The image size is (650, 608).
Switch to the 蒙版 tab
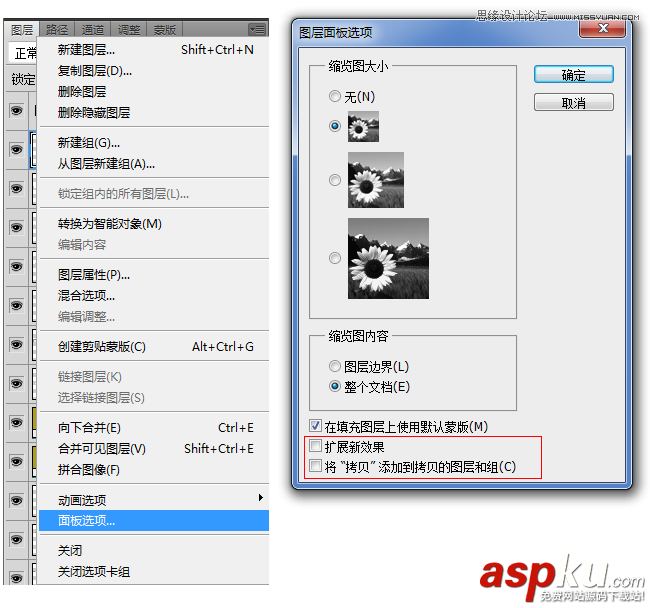pos(165,30)
